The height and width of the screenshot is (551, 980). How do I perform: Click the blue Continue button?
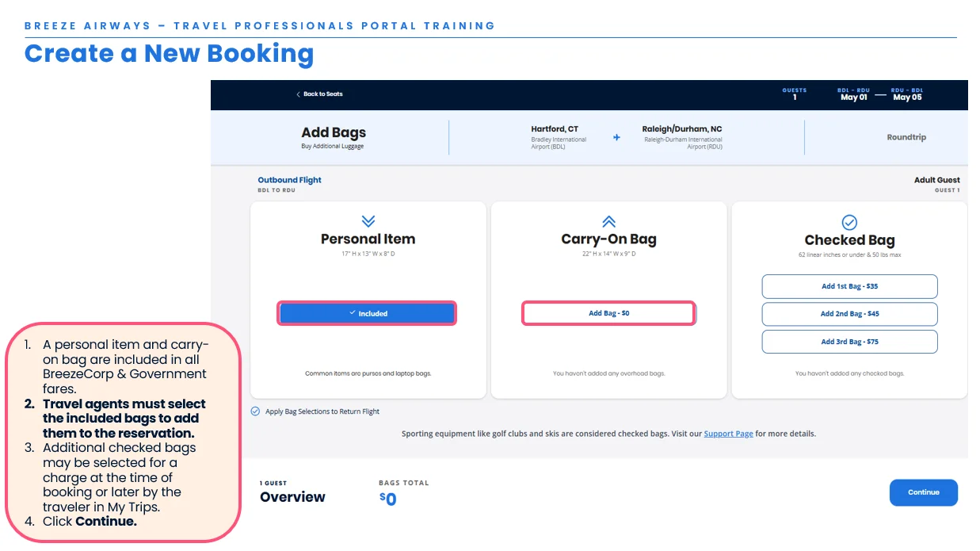(x=923, y=492)
